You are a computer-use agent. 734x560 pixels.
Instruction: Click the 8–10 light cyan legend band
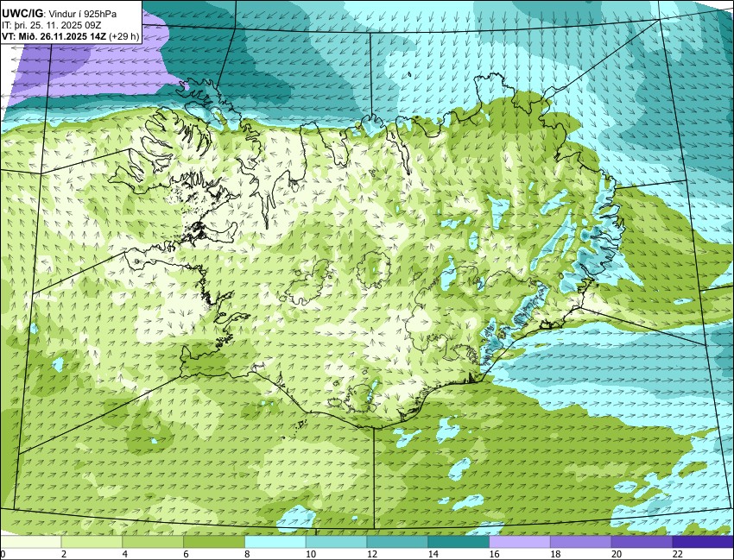click(275, 542)
